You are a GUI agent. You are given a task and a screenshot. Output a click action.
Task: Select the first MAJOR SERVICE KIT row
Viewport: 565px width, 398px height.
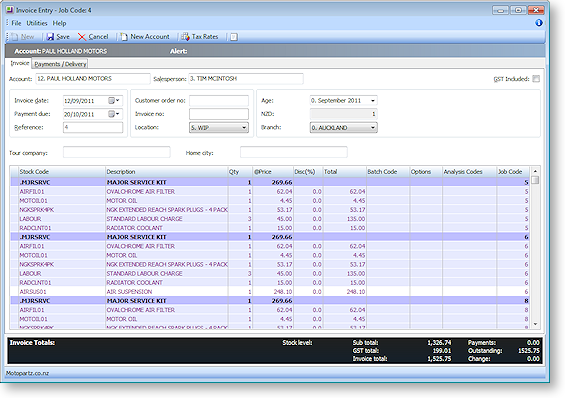270,182
